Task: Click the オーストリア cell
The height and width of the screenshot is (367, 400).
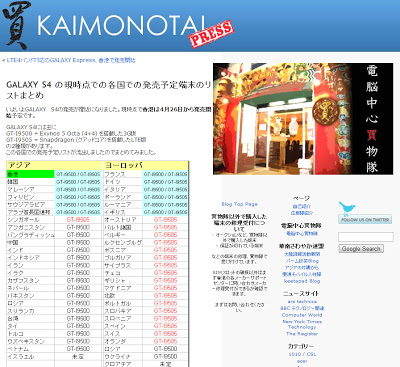Action: [x=123, y=220]
